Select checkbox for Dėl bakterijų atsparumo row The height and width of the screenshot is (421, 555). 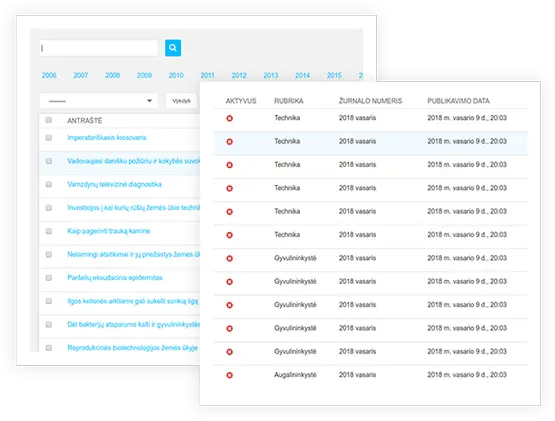(49, 324)
